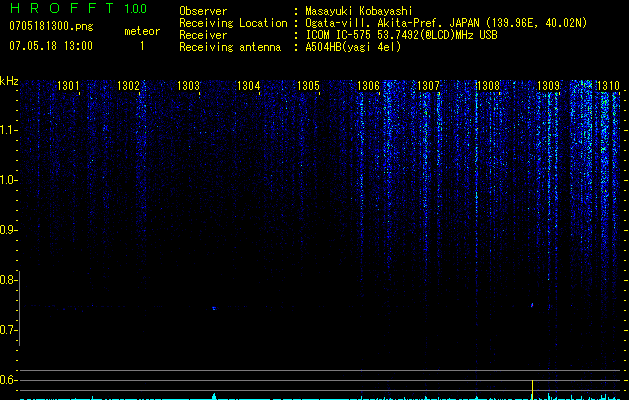Click the Receiving antenna field label
This screenshot has height=400, width=629.
pos(230,47)
